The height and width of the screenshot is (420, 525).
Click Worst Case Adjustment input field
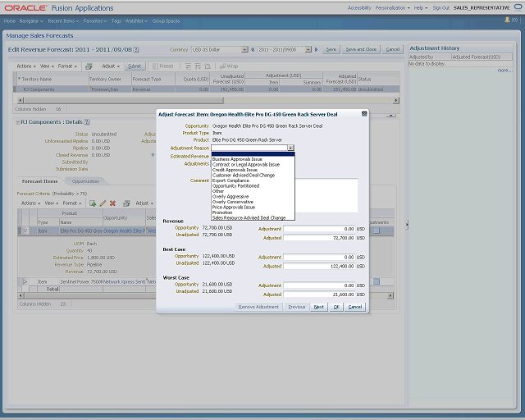[319, 285]
